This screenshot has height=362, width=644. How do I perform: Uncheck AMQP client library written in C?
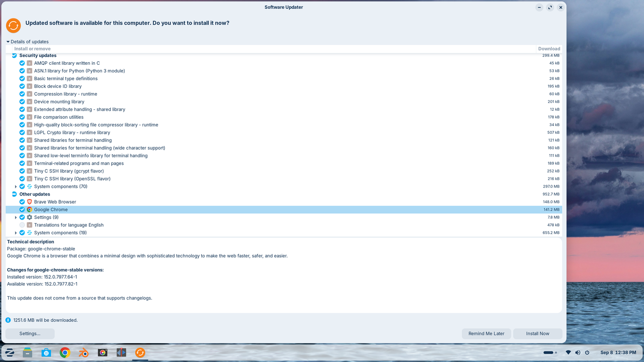(x=22, y=63)
